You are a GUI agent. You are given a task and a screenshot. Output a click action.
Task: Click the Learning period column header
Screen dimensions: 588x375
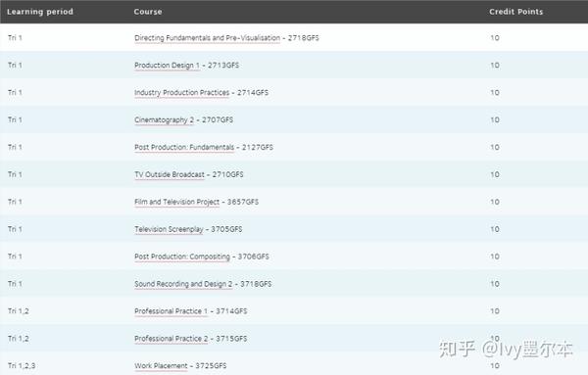[x=40, y=12]
